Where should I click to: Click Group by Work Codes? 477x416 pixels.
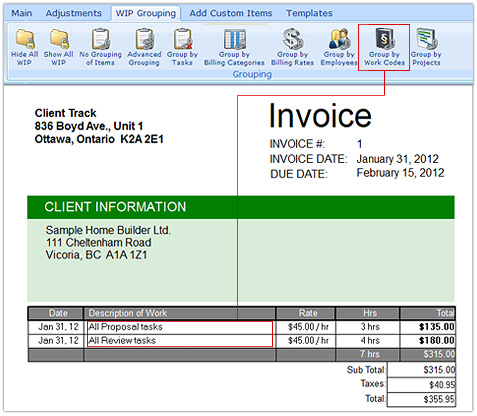tap(384, 47)
